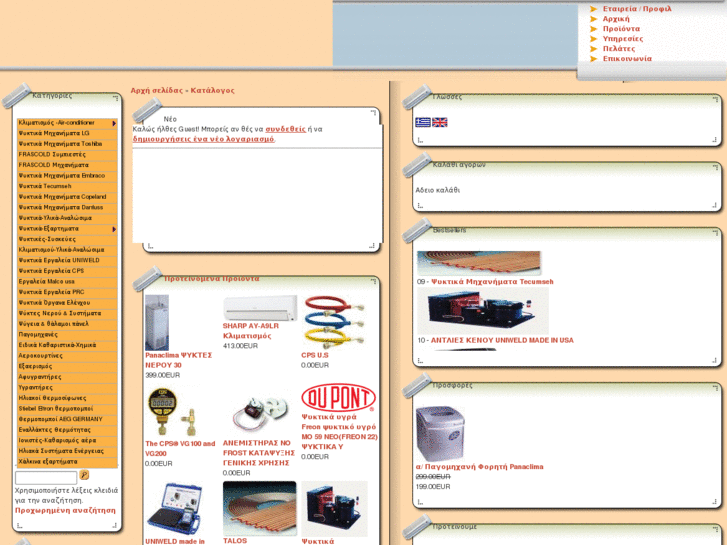727x545 pixels.
Task: Click the search magnifier button
Action: (84, 474)
